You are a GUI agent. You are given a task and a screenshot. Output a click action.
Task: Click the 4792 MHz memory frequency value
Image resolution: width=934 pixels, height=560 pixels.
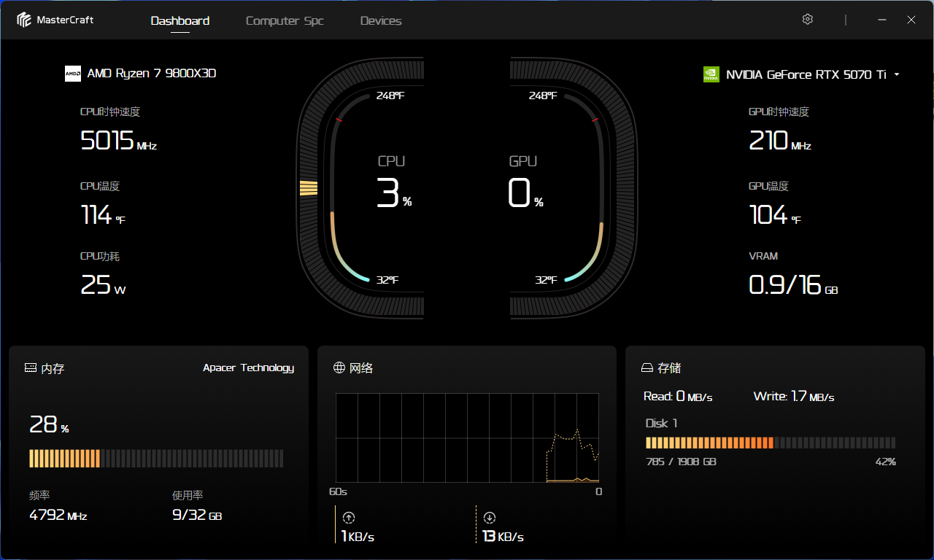[58, 516]
